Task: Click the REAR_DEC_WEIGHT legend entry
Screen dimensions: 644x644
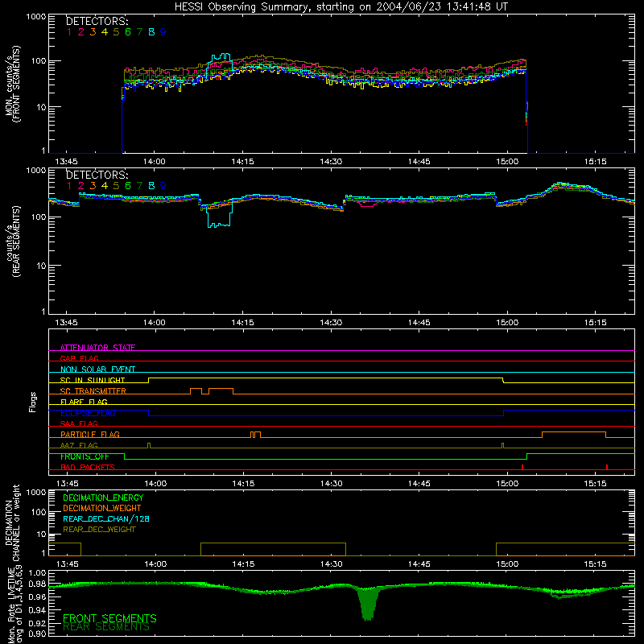Action: pos(99,530)
